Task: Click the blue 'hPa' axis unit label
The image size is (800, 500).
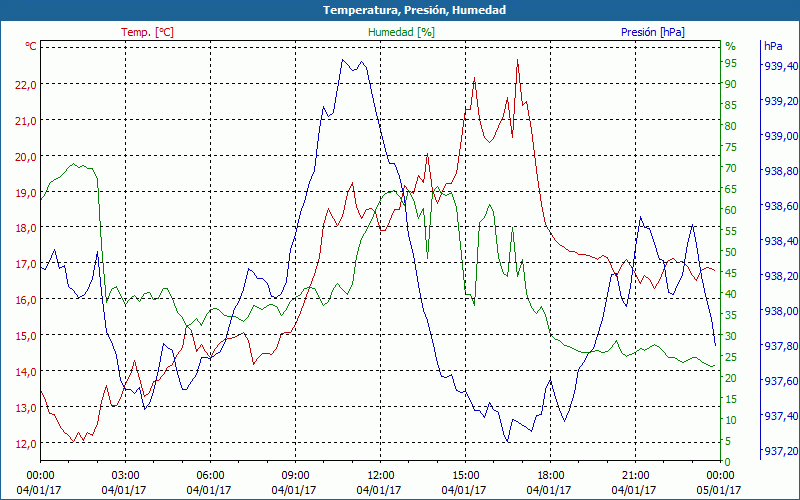Action: 773,46
